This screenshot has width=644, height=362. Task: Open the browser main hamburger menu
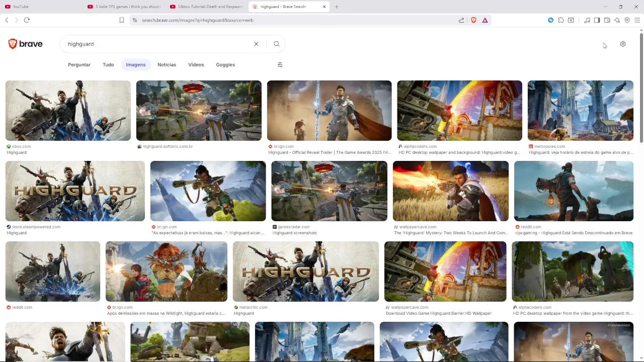[637, 20]
